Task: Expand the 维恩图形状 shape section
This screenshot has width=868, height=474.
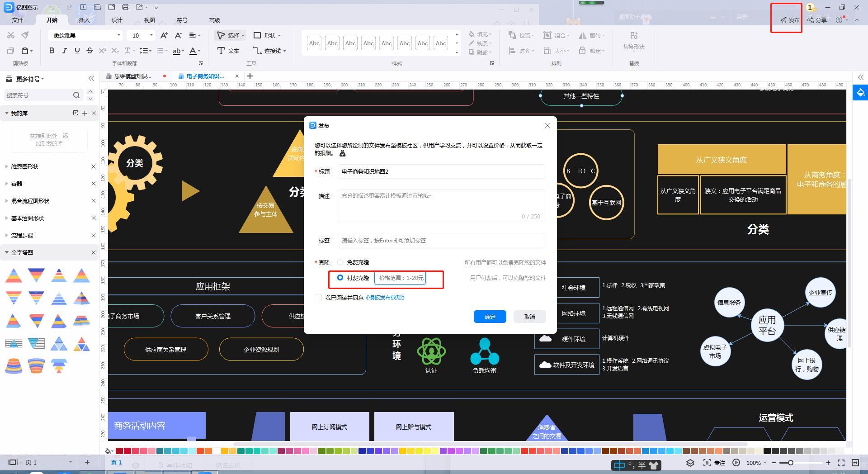Action: 7,166
